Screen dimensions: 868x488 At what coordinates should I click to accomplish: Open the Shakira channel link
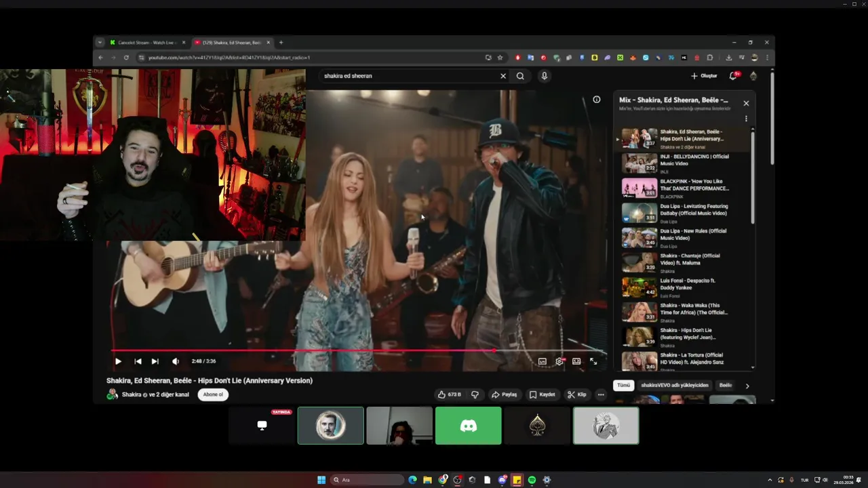[x=155, y=394]
